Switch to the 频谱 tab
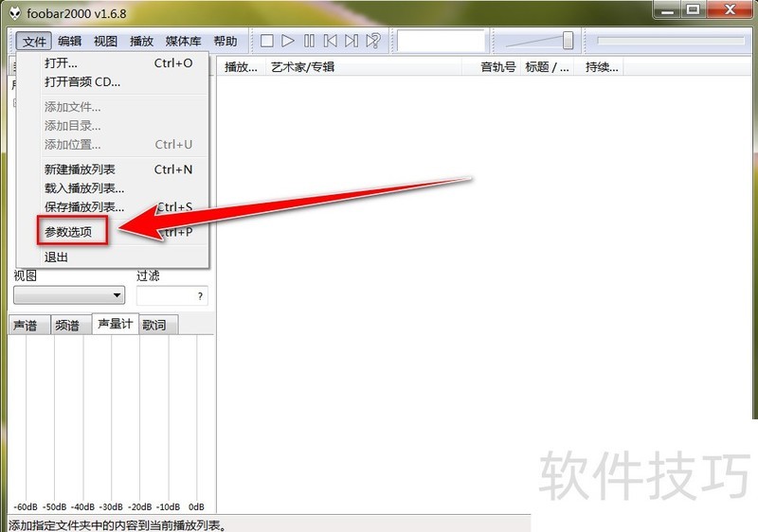Viewport: 758px width, 532px height. 71,326
